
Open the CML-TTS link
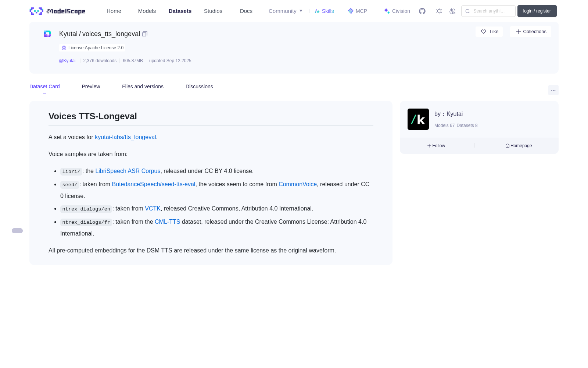[167, 222]
